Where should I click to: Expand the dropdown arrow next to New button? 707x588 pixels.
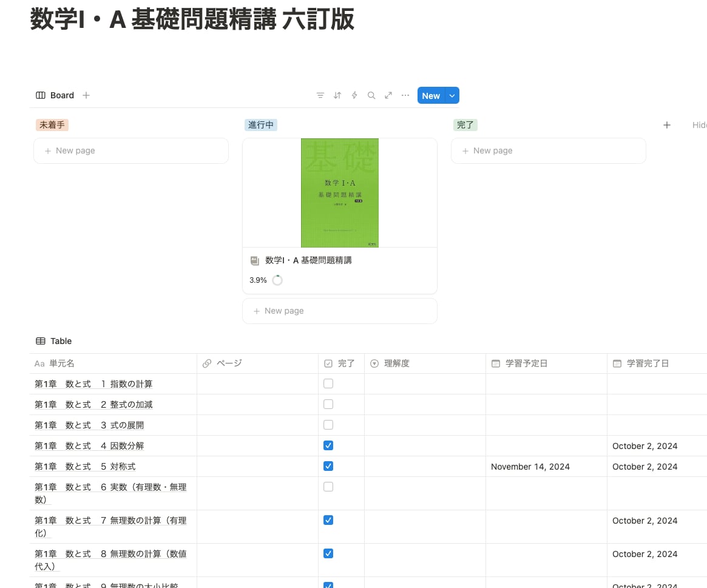coord(452,96)
